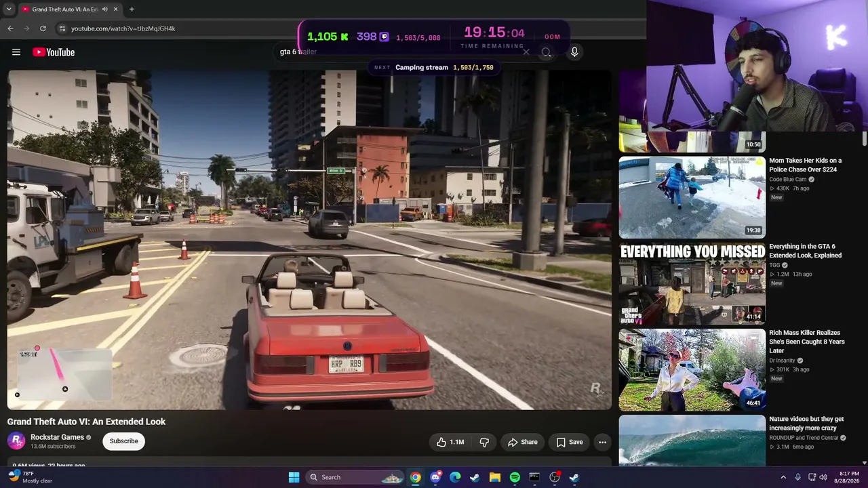Click the video title 'Grand Theft Auto VI: An Extended Look'
Screen dimensions: 868x488
click(x=86, y=422)
